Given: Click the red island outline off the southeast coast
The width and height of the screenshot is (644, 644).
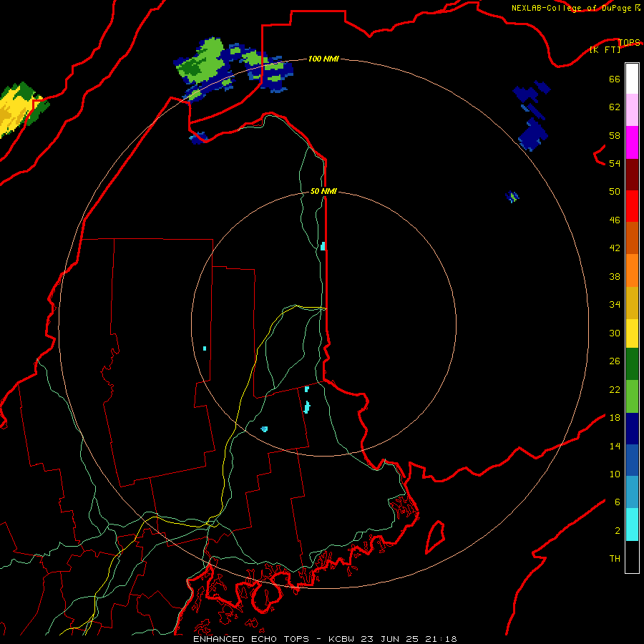Looking at the screenshot, I should point(435,537).
